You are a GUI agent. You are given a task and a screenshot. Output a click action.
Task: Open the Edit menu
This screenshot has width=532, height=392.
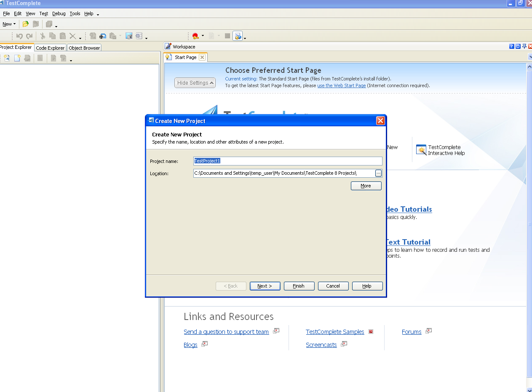pyautogui.click(x=18, y=13)
